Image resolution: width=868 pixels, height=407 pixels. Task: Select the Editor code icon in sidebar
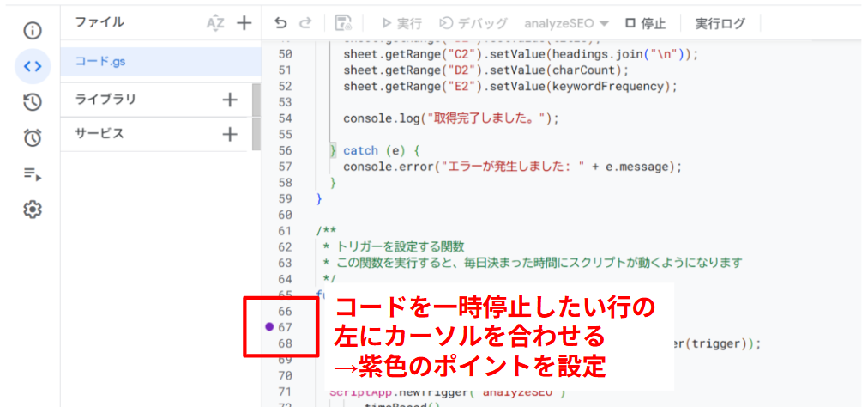(x=33, y=66)
